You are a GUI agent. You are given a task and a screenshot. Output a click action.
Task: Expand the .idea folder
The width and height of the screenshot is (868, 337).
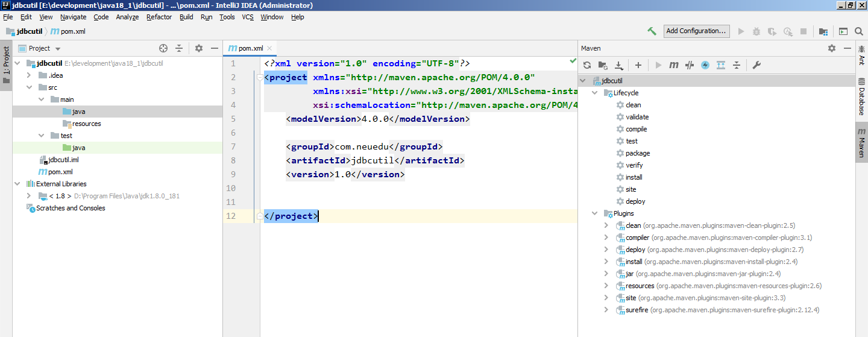[29, 75]
